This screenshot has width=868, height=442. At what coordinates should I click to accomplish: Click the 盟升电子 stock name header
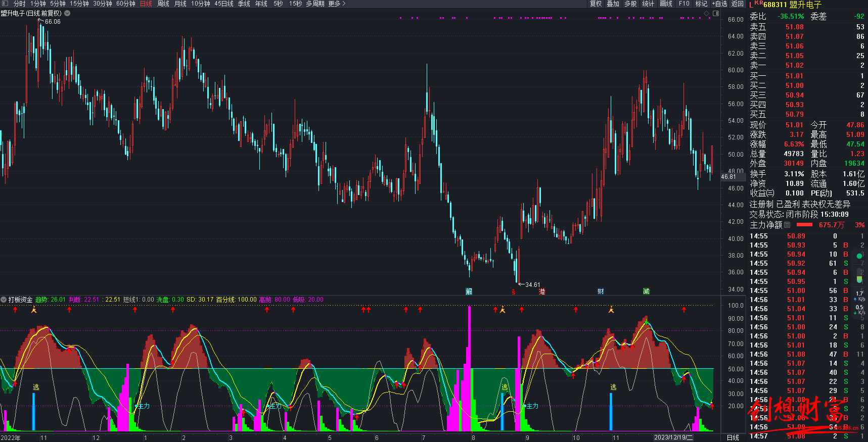pos(805,5)
